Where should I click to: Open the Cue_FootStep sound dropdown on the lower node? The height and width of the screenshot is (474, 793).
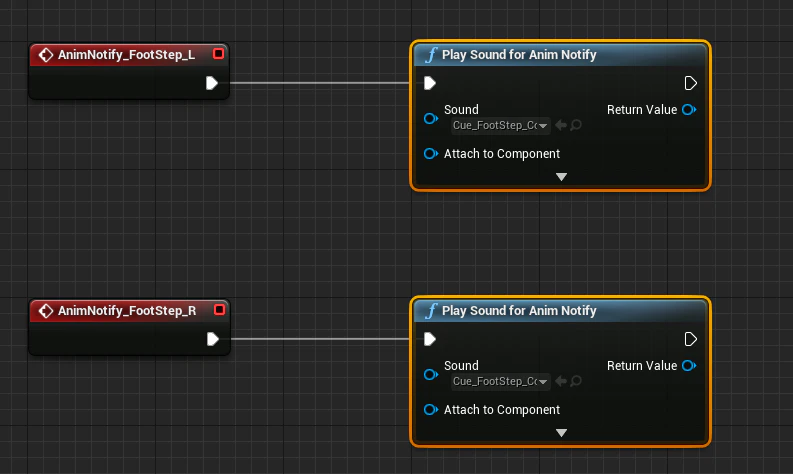(x=500, y=381)
